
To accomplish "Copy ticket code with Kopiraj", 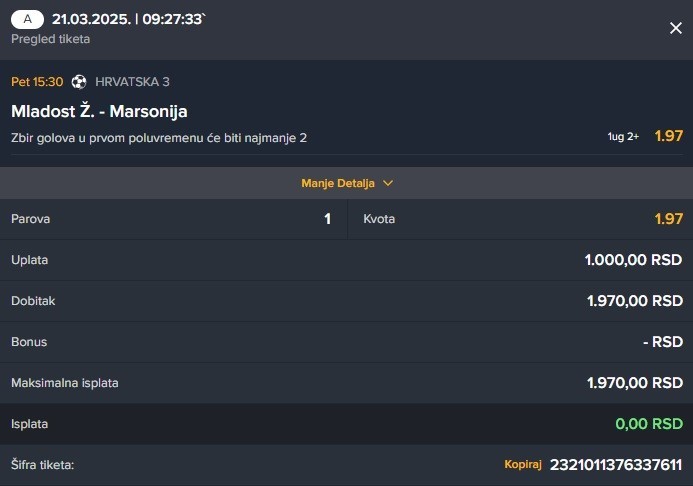I will 523,464.
